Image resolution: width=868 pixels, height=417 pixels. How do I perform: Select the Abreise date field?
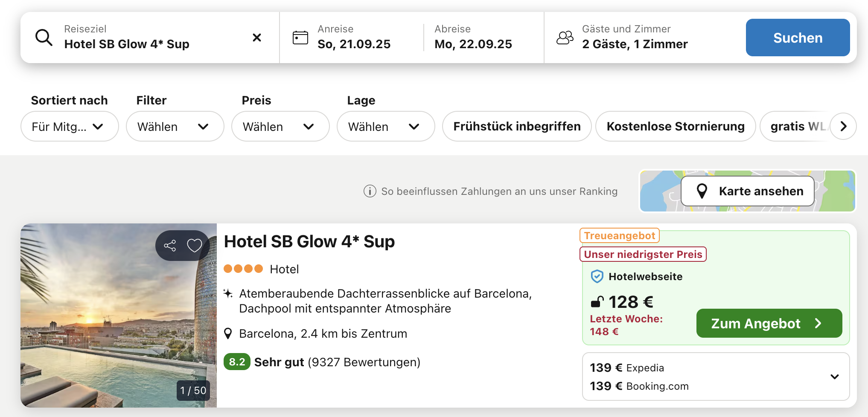click(x=484, y=38)
